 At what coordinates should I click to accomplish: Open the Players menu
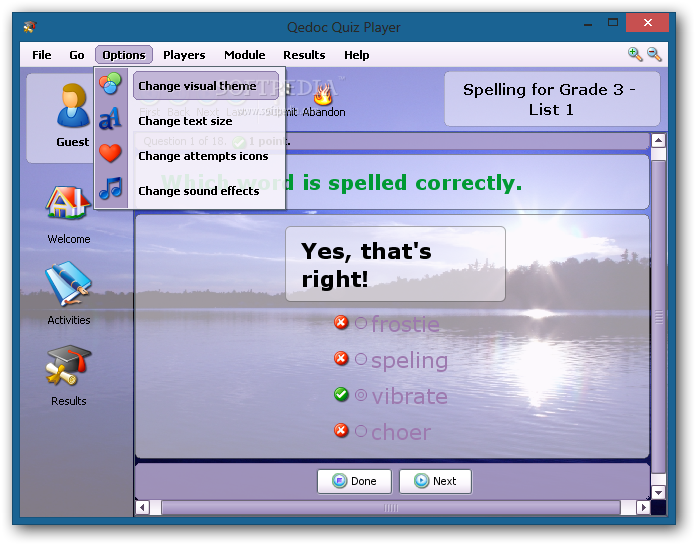click(x=184, y=55)
